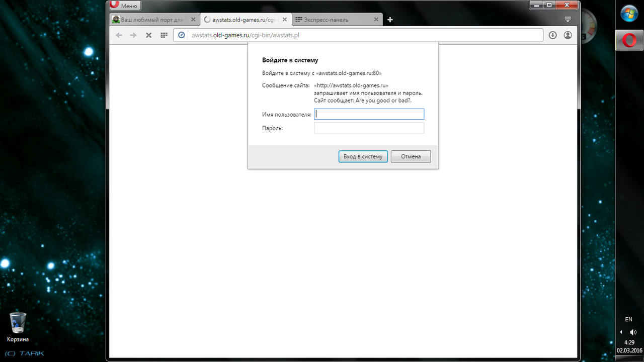This screenshot has width=644, height=362.
Task: Focus the Пароль field
Action: tap(369, 128)
